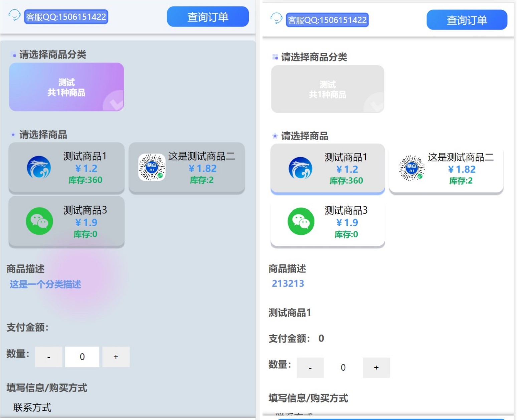Click the headset support icon in left panel
This screenshot has width=517, height=420.
14,15
